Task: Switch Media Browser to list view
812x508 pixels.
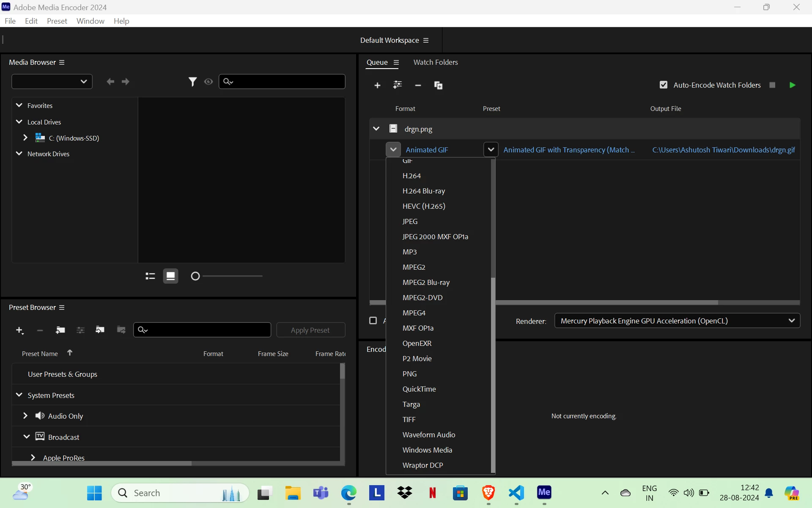Action: click(x=150, y=276)
